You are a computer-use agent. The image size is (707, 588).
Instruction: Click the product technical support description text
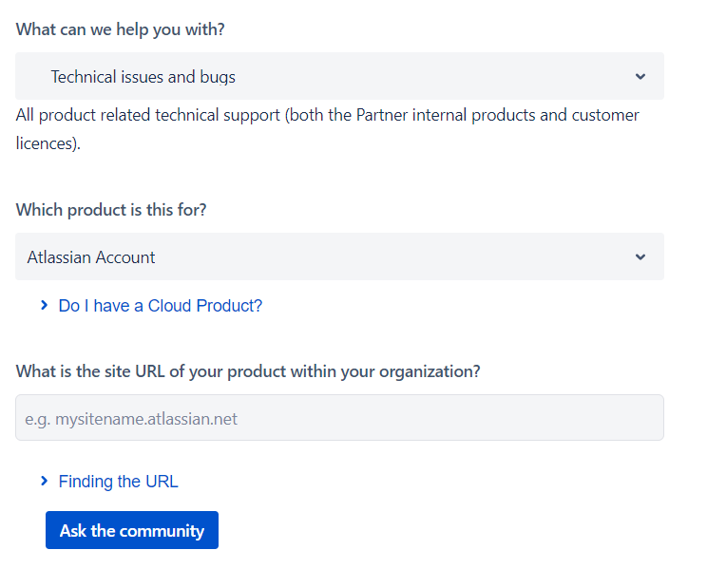327,116
